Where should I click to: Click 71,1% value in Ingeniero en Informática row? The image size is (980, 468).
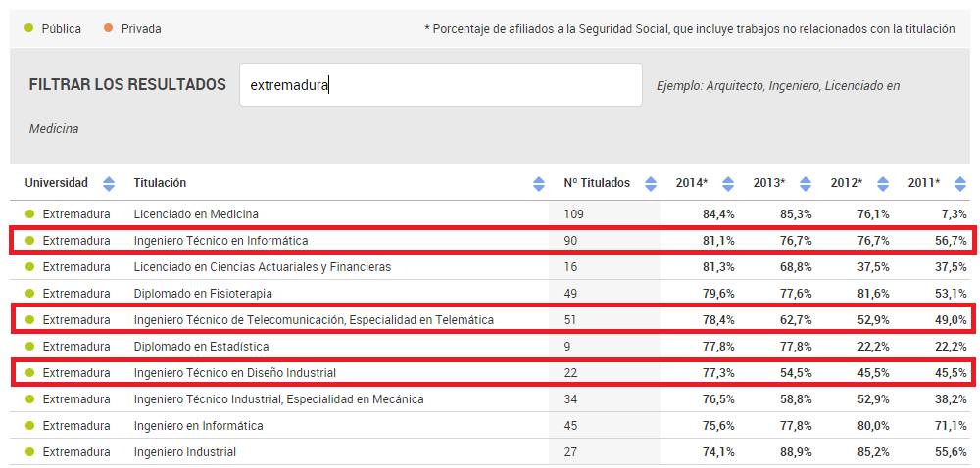click(951, 426)
